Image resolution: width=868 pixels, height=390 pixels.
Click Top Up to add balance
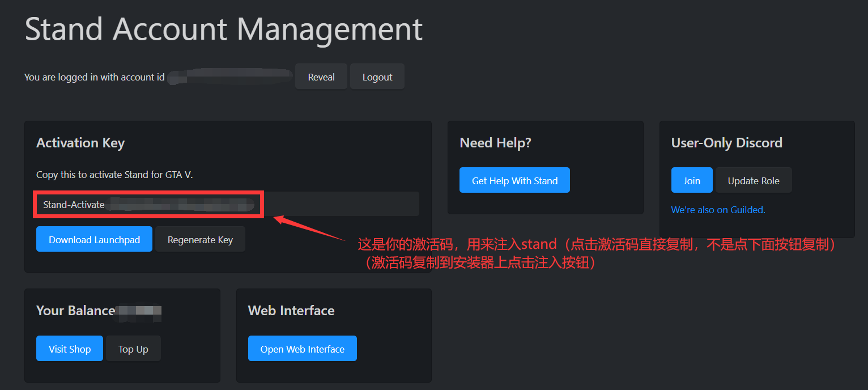point(133,349)
